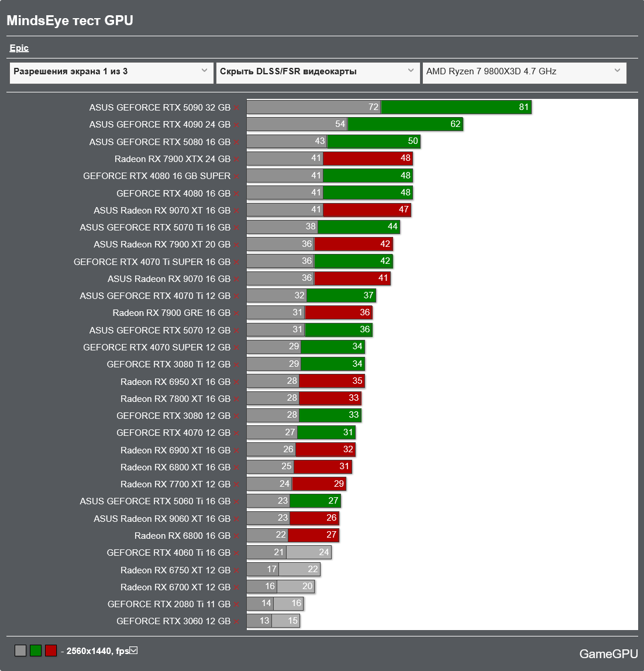Remove Radeon RX 7900 XTX 24 GB using X

point(236,159)
